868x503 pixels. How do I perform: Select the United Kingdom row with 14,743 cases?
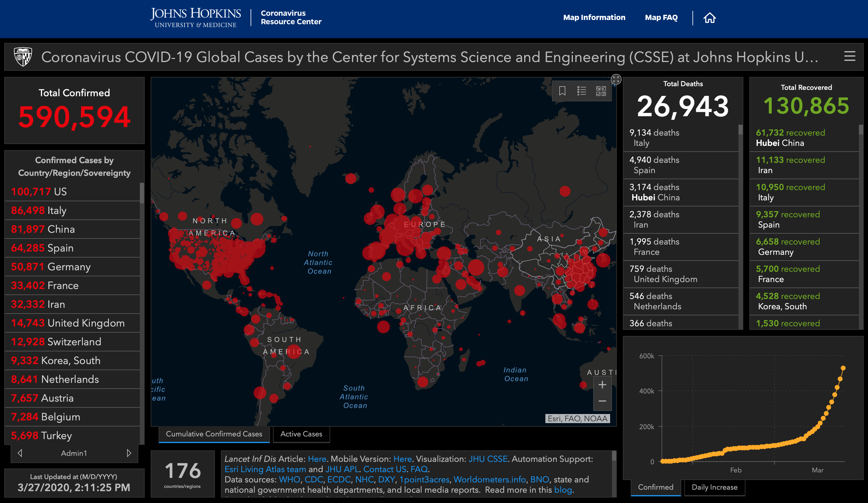pos(72,323)
